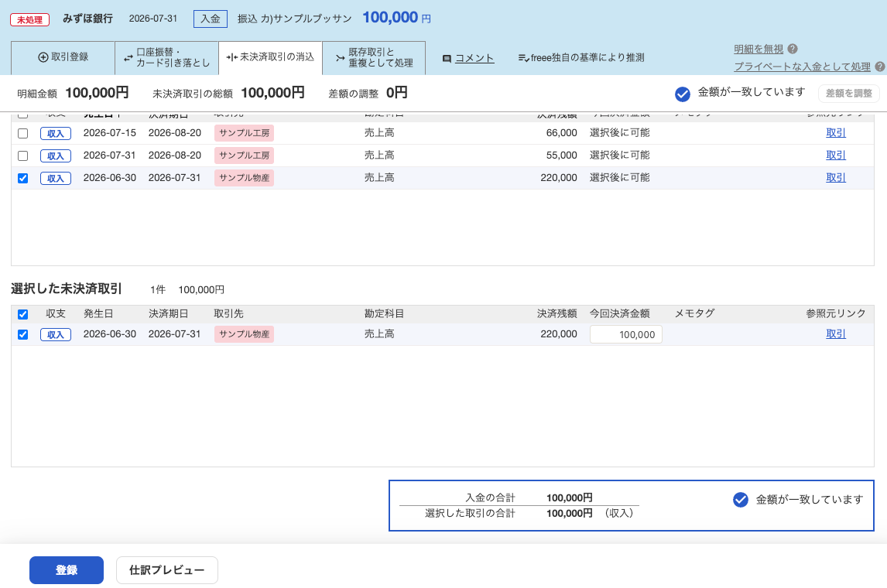Viewport: 887px width, 588px height.
Task: Open 取引 link for 55,000 row
Action: [835, 155]
